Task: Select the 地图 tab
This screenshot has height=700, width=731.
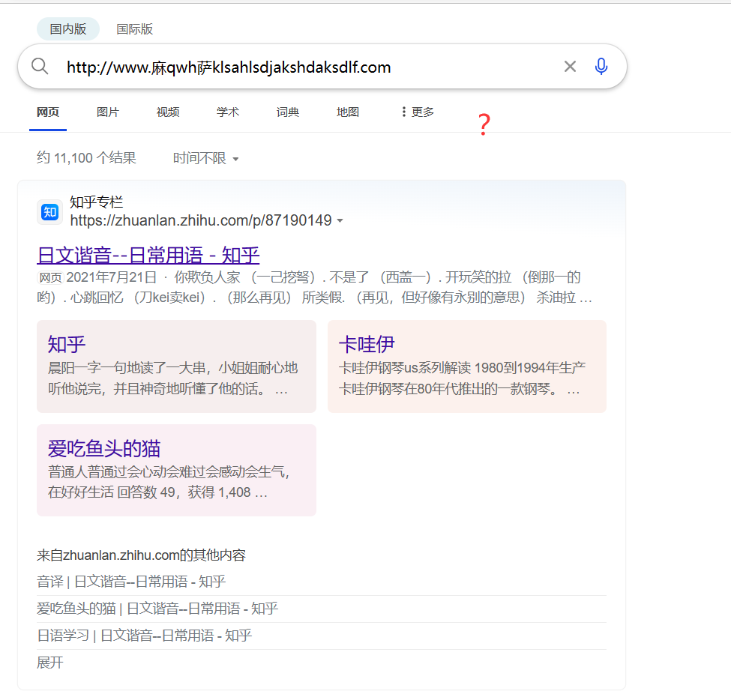Action: [348, 112]
